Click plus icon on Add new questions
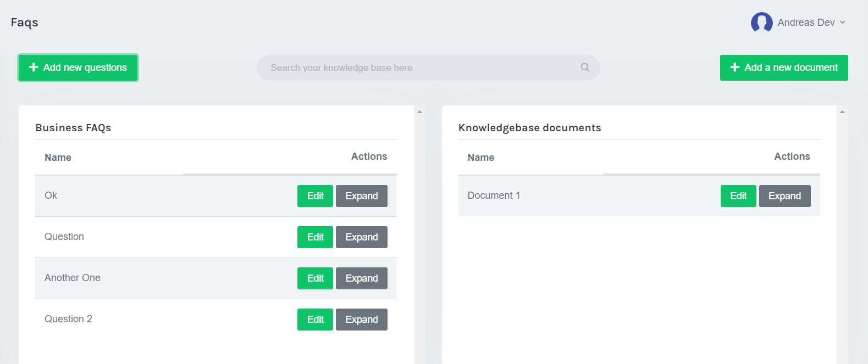 click(34, 67)
